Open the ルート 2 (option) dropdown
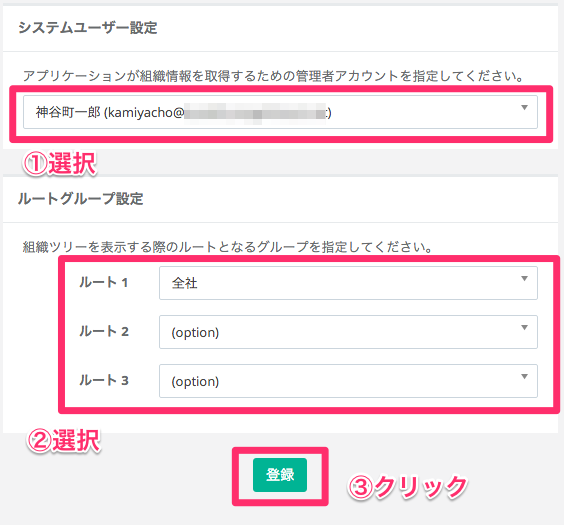 point(348,332)
